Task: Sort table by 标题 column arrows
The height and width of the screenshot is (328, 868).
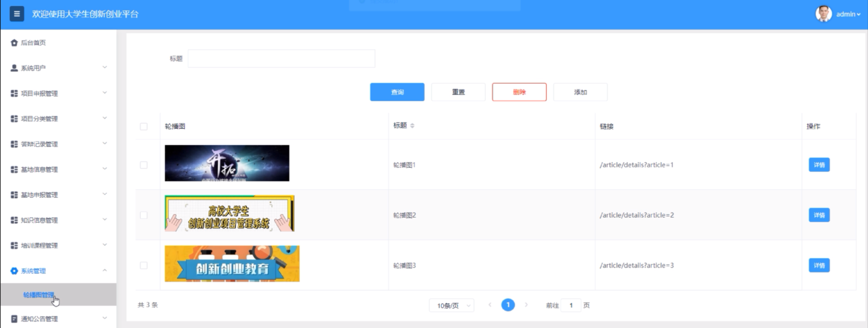Action: 412,126
